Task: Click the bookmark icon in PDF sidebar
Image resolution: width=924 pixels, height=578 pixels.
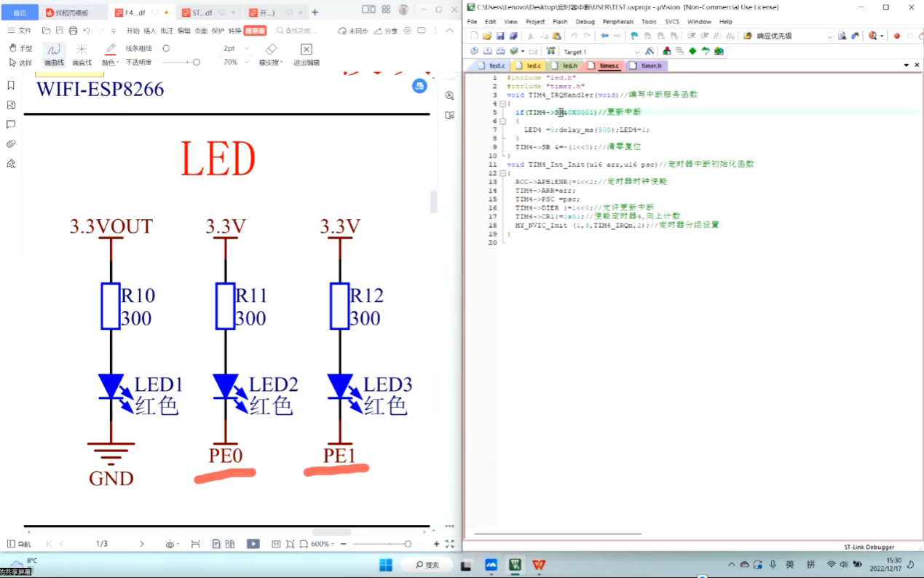Action: point(11,85)
